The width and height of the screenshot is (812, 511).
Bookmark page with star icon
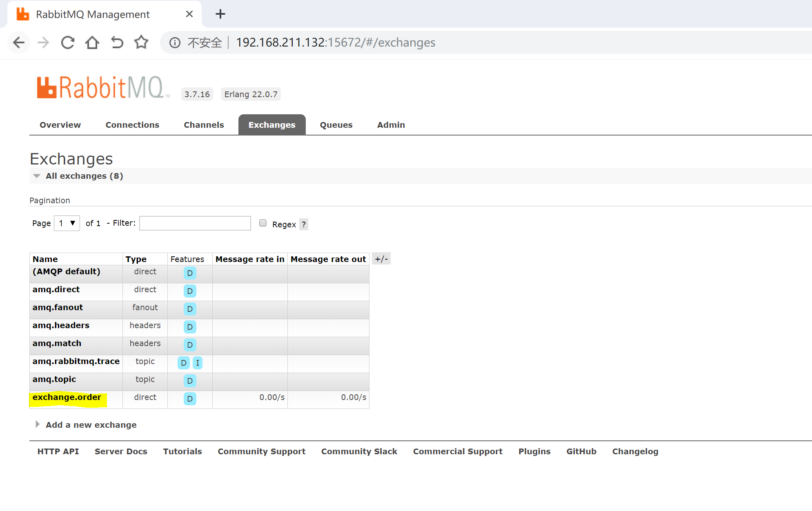[141, 42]
